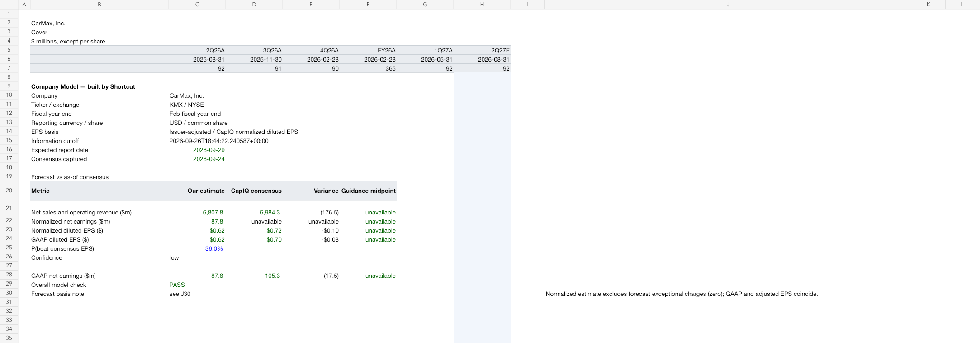
Task: Select column J header
Action: pos(728,5)
